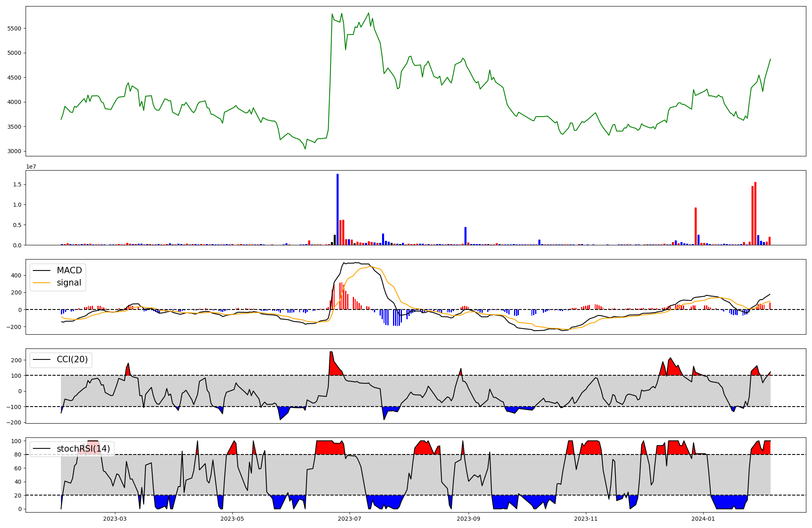Click the 80 tick on stochRSI axis

click(x=19, y=454)
